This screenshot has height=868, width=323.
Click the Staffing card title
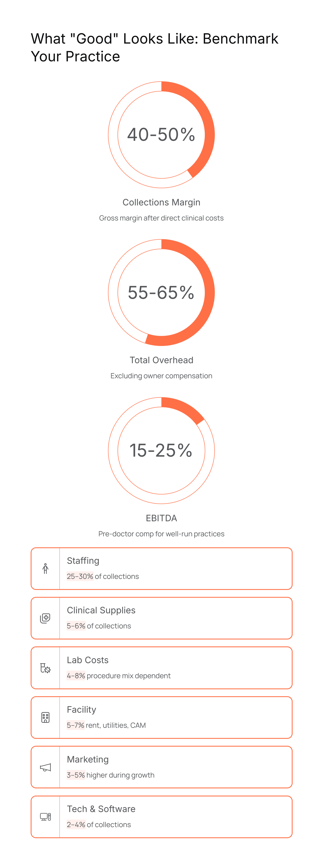coord(83,561)
